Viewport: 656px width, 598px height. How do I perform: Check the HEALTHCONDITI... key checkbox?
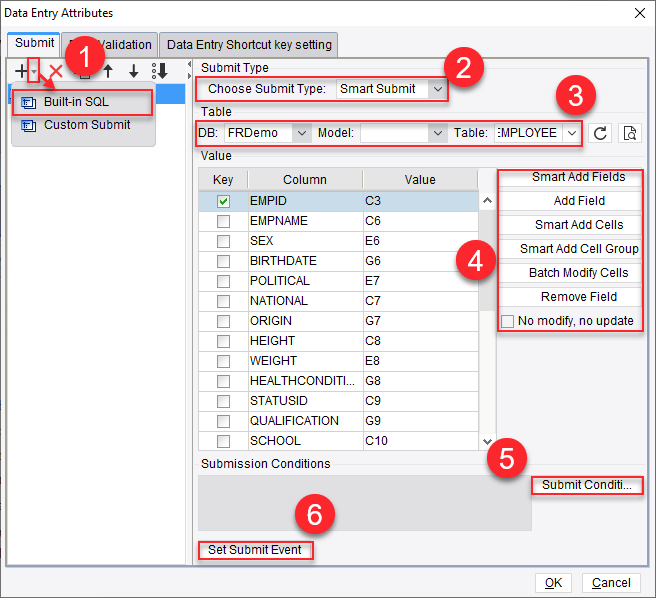tap(223, 381)
